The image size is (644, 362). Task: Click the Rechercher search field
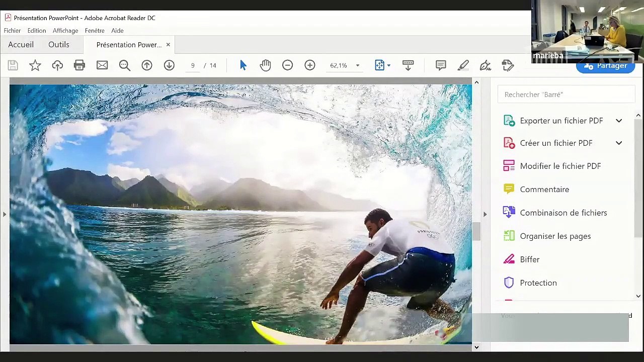566,95
